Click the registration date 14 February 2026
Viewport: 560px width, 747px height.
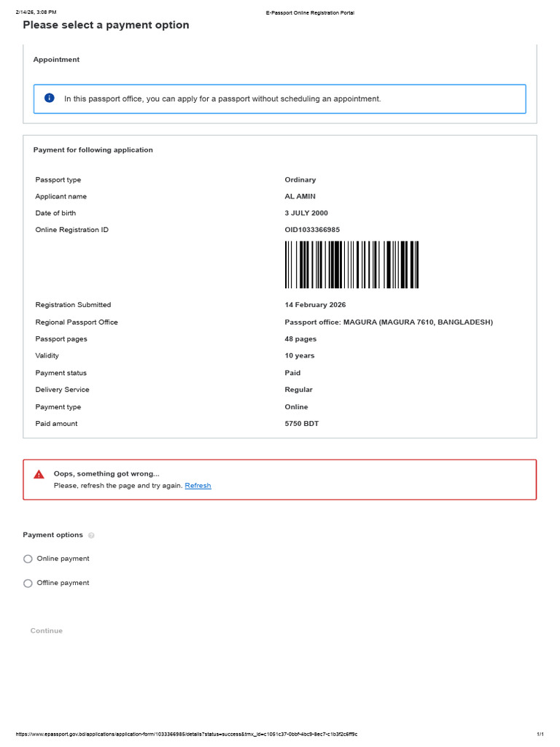click(315, 305)
